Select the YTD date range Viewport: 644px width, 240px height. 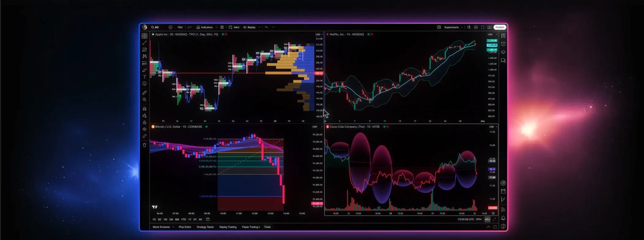click(183, 219)
